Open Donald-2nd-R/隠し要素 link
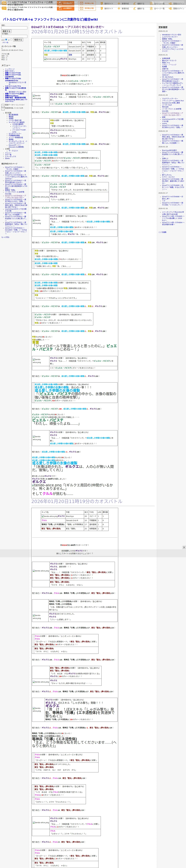The height and width of the screenshot is (868, 186). 171,103
